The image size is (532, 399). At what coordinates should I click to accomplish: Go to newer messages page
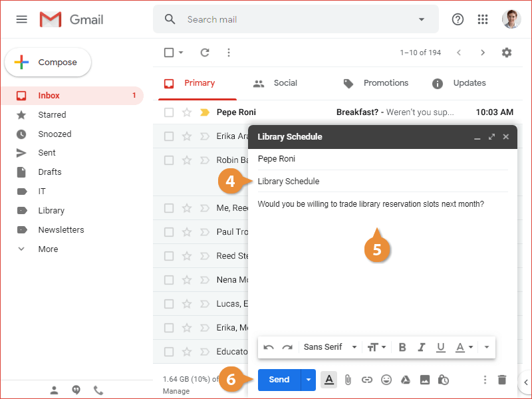tap(459, 53)
